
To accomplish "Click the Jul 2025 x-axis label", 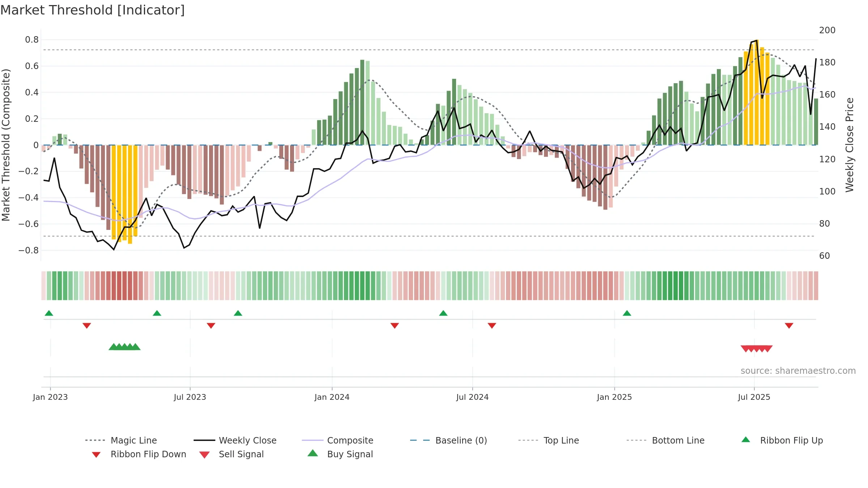I will (754, 397).
